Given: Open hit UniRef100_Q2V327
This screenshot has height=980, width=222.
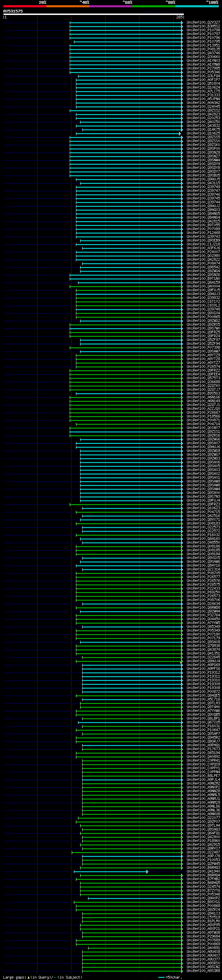Looking at the screenshot, I should (203, 23).
